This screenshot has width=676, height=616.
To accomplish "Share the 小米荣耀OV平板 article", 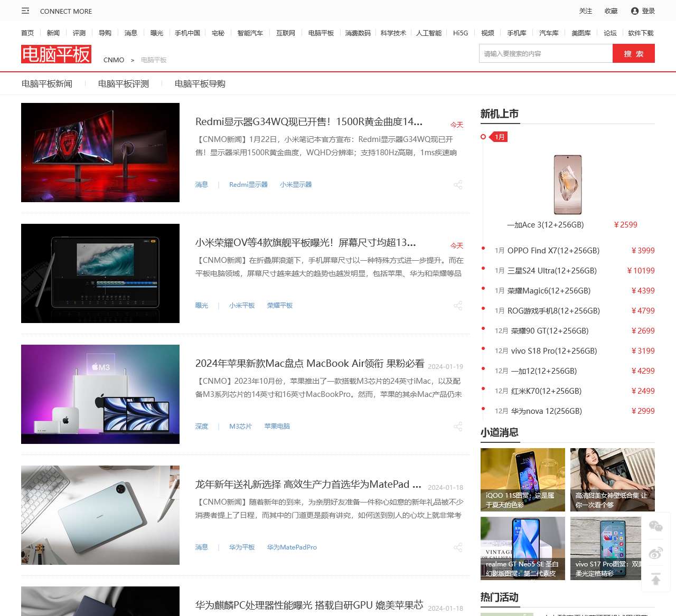I will point(458,305).
